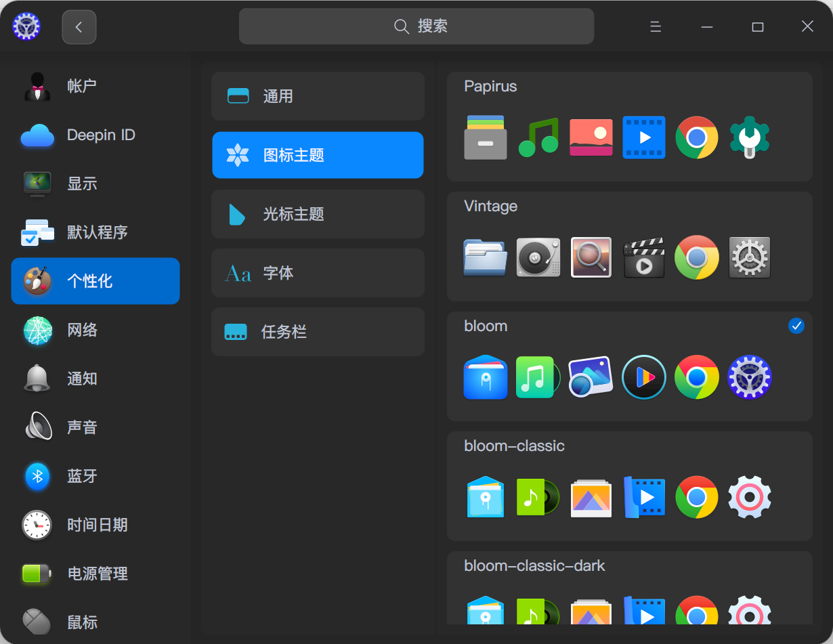Viewport: 833px width, 644px height.
Task: Switch to 光标主题 cursor theme tab
Action: pyautogui.click(x=318, y=214)
